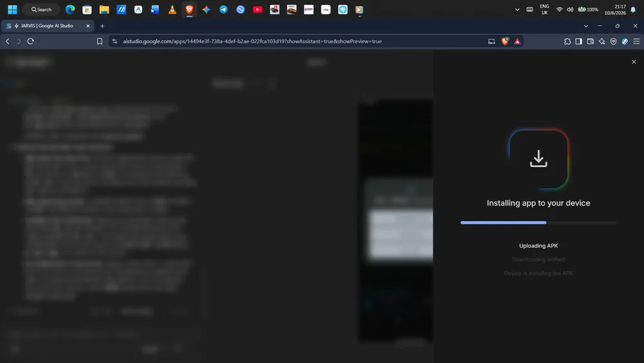Click the blue striped profile icon in the toolbar
The image size is (644, 363).
[625, 41]
